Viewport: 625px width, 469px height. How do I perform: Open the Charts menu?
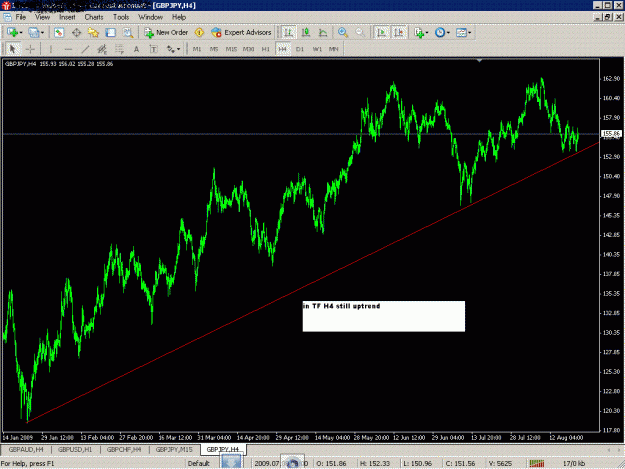point(94,17)
